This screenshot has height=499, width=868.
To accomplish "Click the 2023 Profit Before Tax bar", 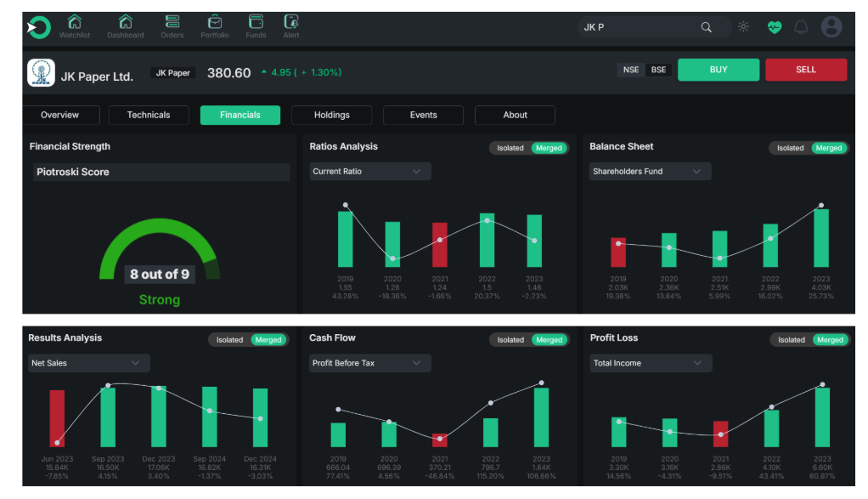I will [541, 417].
